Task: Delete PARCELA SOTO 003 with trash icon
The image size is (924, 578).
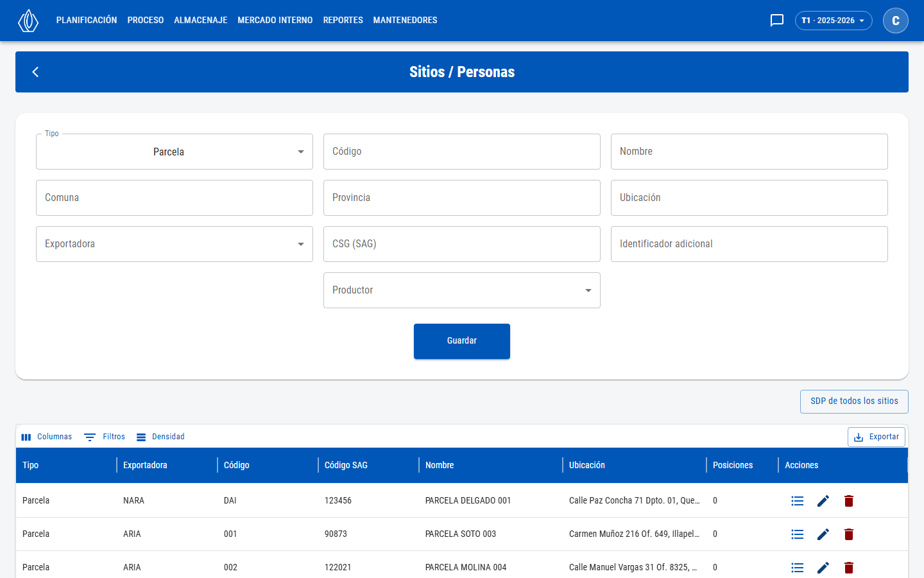Action: click(849, 534)
